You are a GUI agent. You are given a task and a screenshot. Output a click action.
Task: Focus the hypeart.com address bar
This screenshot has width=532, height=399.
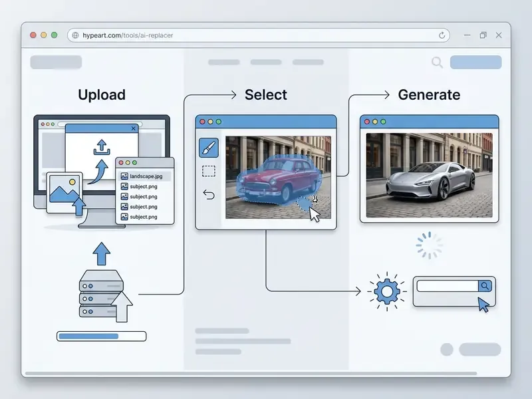point(259,35)
